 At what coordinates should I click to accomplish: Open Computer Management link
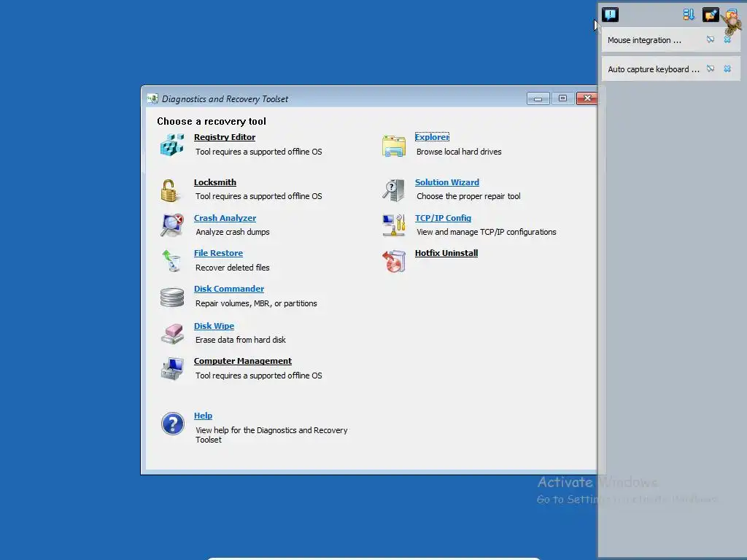point(242,362)
